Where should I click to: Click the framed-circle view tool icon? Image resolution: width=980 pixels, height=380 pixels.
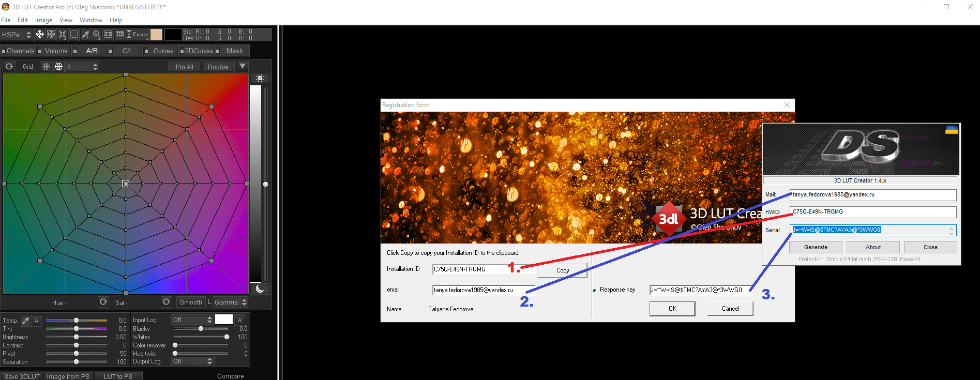click(108, 35)
